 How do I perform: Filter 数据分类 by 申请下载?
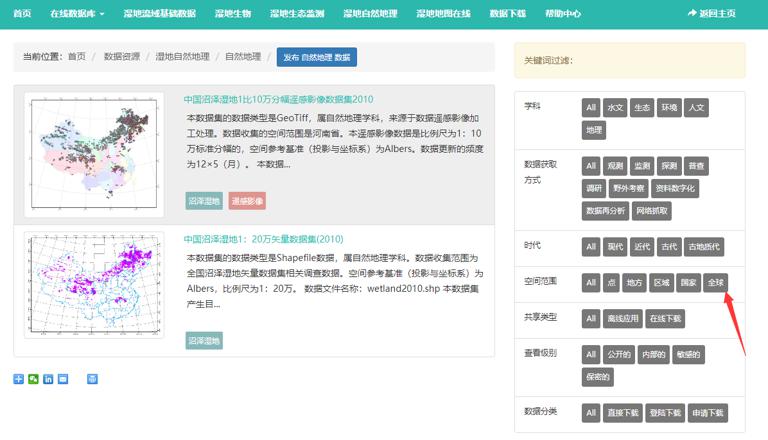(x=707, y=413)
